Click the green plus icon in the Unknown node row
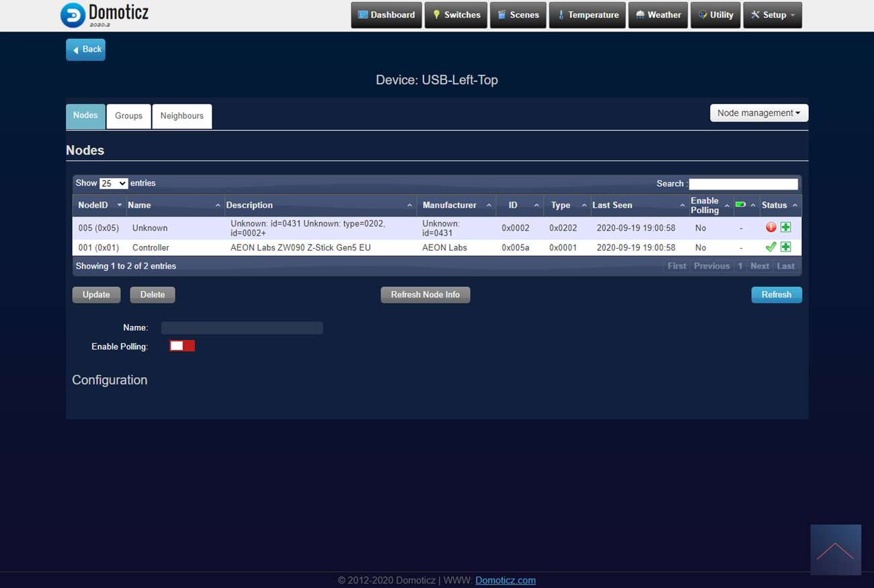This screenshot has width=874, height=588. pos(785,228)
